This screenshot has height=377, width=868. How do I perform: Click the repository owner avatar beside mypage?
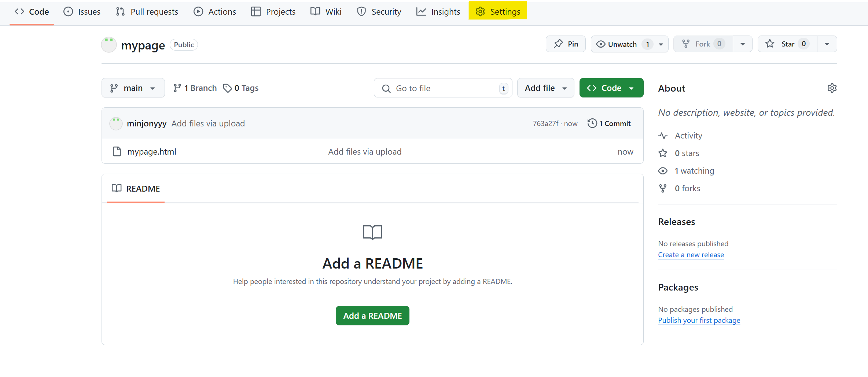(x=109, y=45)
